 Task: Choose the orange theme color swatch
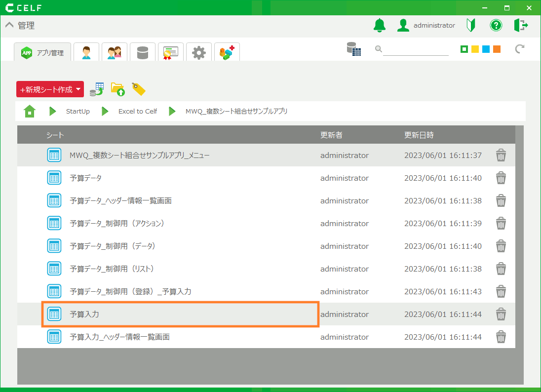pos(497,49)
